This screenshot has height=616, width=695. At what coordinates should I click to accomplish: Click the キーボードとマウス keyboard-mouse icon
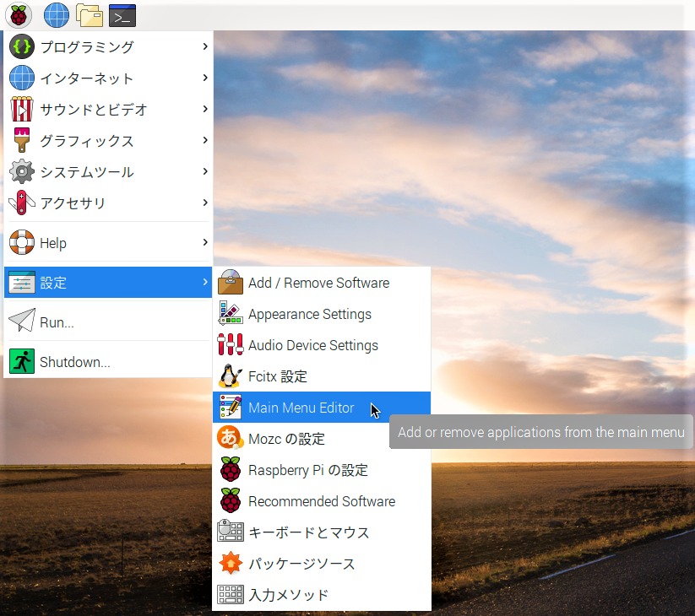pos(231,532)
